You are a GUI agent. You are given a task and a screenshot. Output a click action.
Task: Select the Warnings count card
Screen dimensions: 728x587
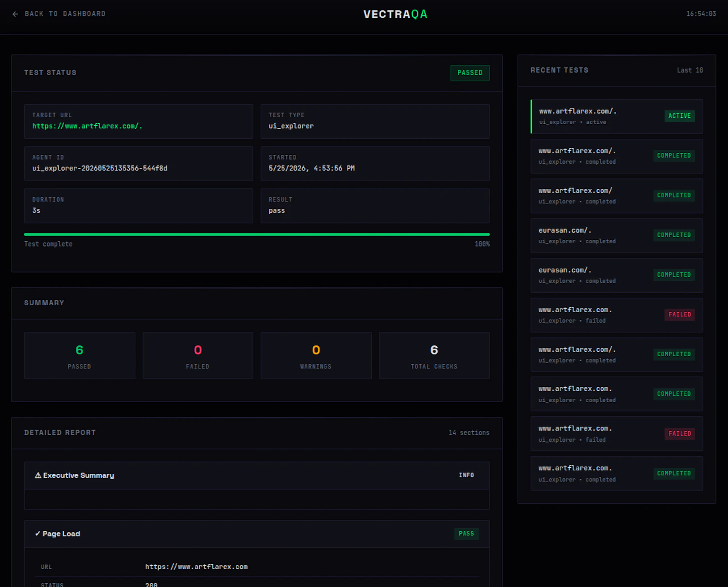point(316,355)
